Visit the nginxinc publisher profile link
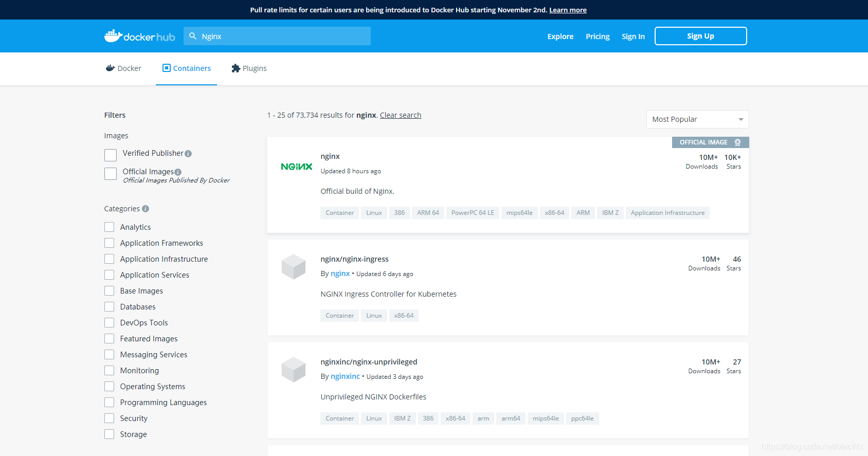 point(346,376)
